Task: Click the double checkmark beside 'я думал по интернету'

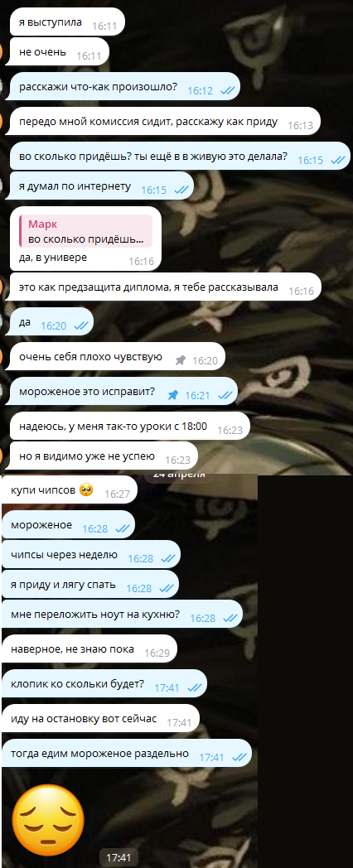Action: [x=181, y=190]
